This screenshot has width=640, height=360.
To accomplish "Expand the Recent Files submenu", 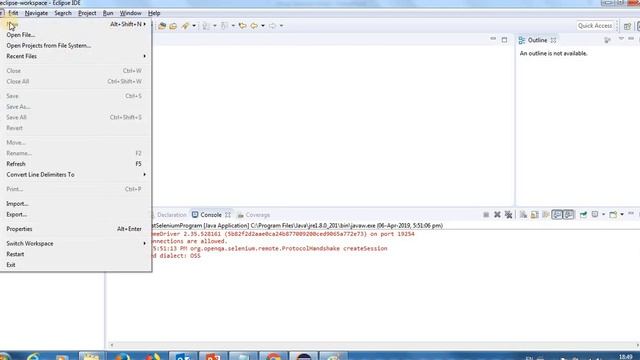I will click(76, 56).
